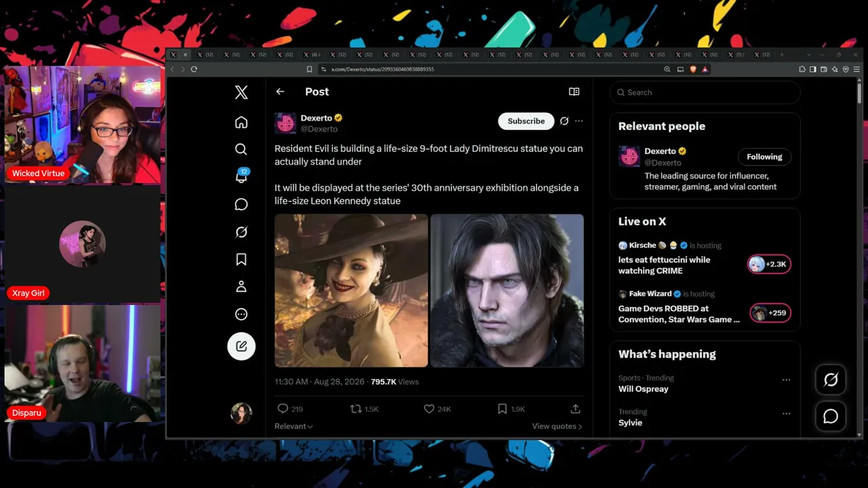Repost the post showing 1.5K reposts
Image resolution: width=868 pixels, height=488 pixels.
point(364,409)
